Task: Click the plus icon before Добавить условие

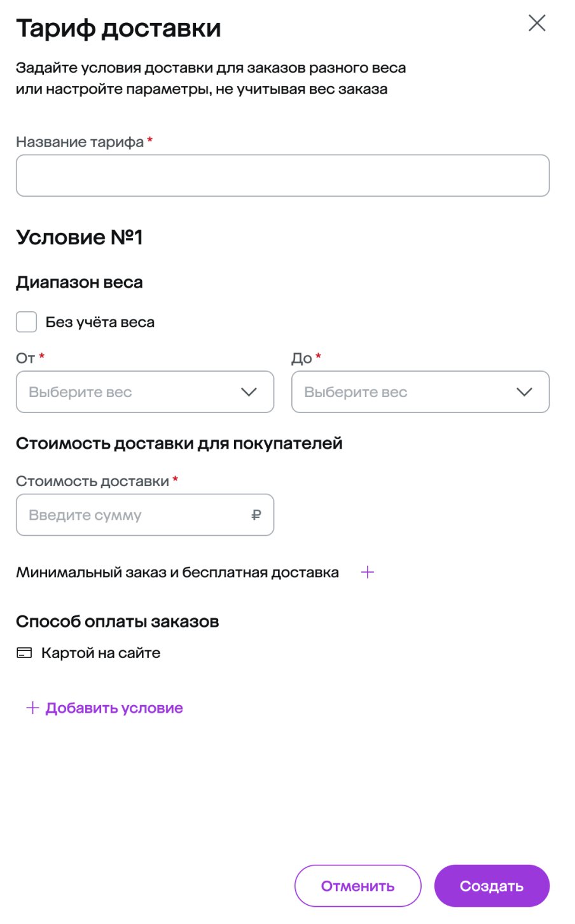Action: tap(32, 708)
